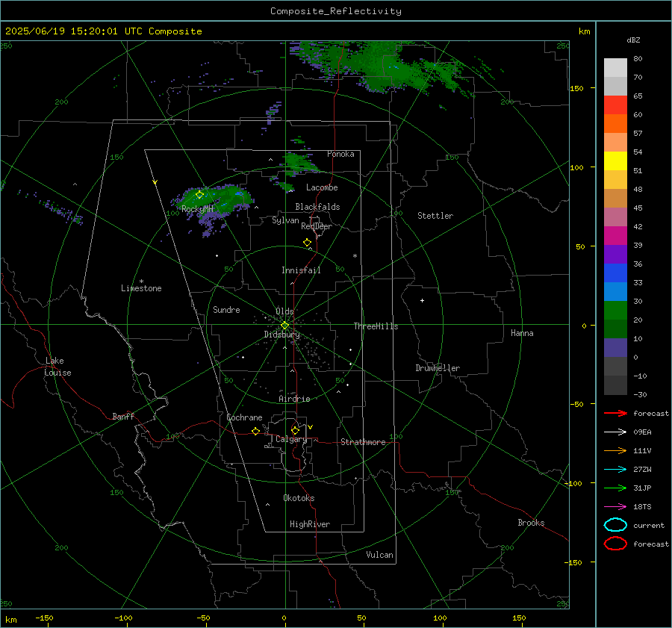Pick the magenta swatch in dBZ scale
This screenshot has width=672, height=628.
click(615, 235)
